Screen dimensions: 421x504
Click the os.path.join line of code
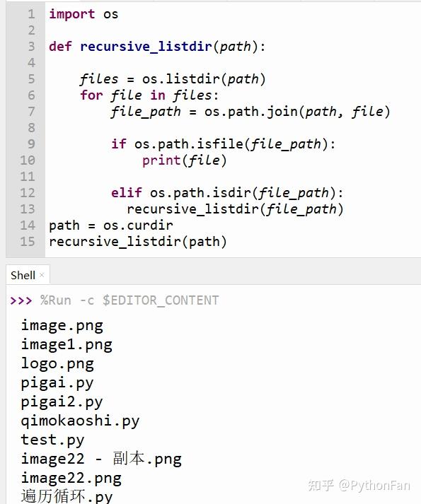tap(250, 112)
